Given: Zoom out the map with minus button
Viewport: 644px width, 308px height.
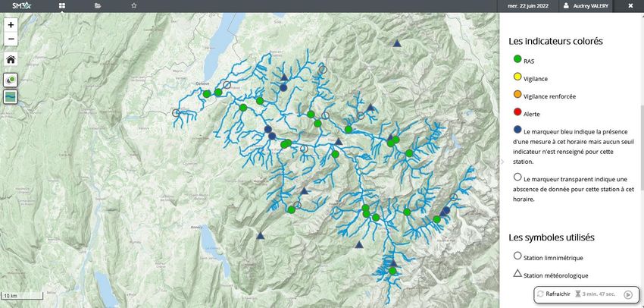Looking at the screenshot, I should (11, 39).
